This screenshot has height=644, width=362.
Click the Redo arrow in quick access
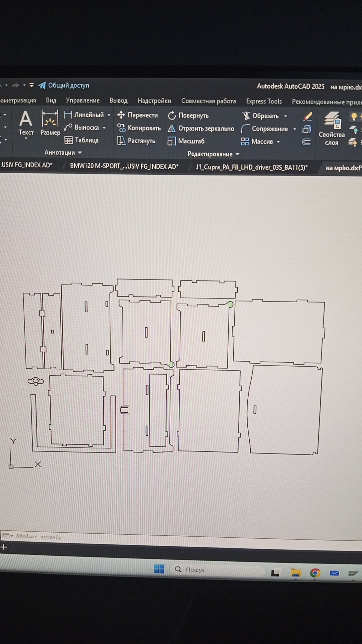15,86
